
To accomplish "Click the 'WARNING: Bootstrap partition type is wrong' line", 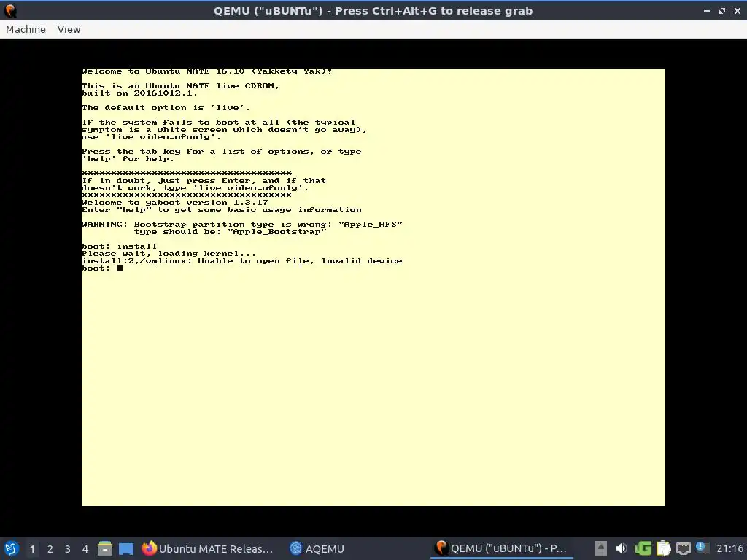I will pyautogui.click(x=242, y=225).
